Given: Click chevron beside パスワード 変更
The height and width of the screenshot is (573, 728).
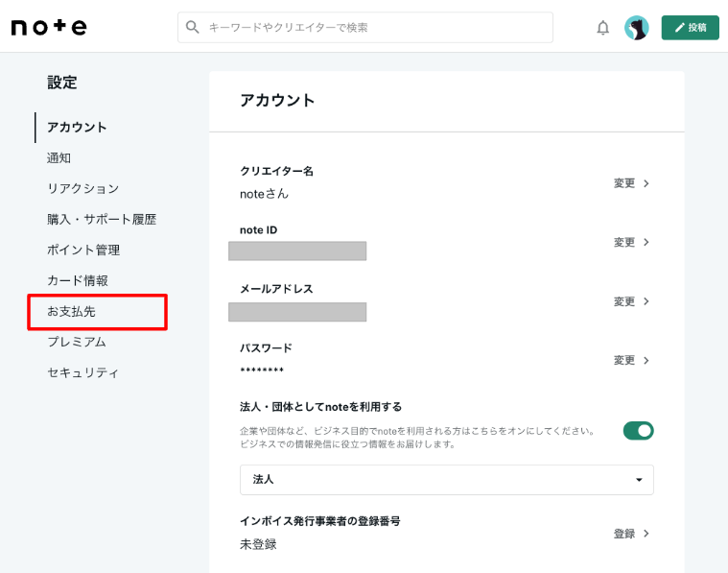Looking at the screenshot, I should pyautogui.click(x=646, y=360).
